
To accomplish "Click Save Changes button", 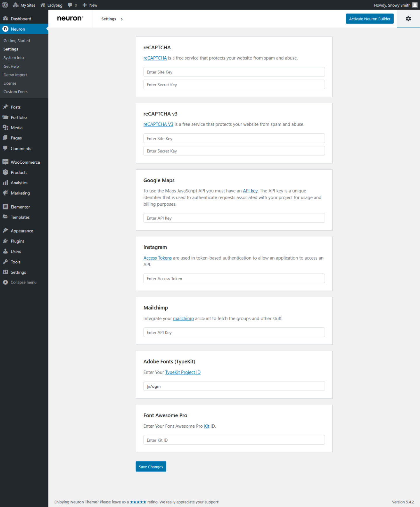I will (x=151, y=466).
